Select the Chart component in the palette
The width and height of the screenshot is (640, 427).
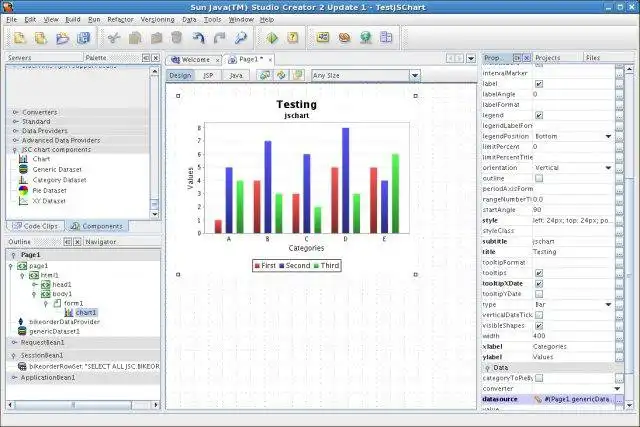[x=41, y=159]
